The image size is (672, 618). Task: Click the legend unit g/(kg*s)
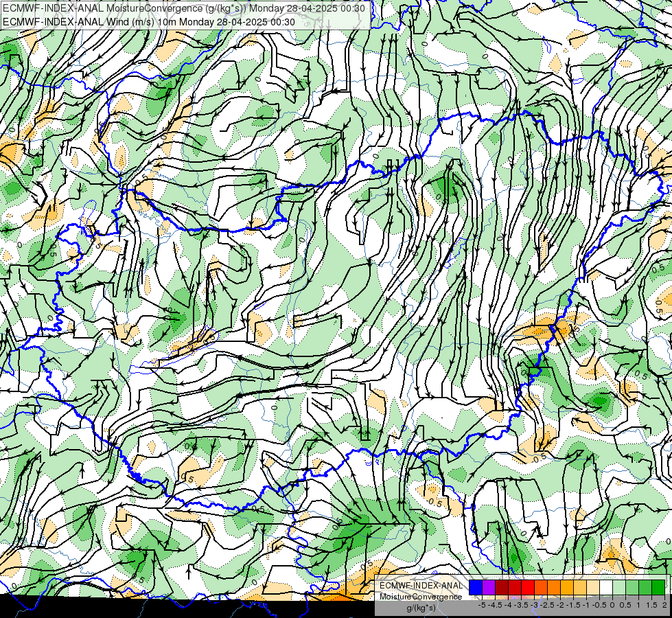pos(421,608)
